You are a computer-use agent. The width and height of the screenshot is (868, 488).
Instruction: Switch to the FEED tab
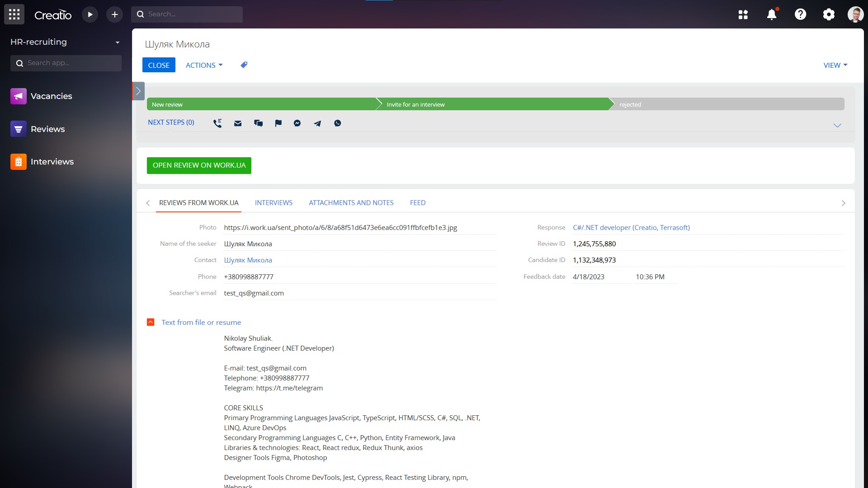pos(418,203)
